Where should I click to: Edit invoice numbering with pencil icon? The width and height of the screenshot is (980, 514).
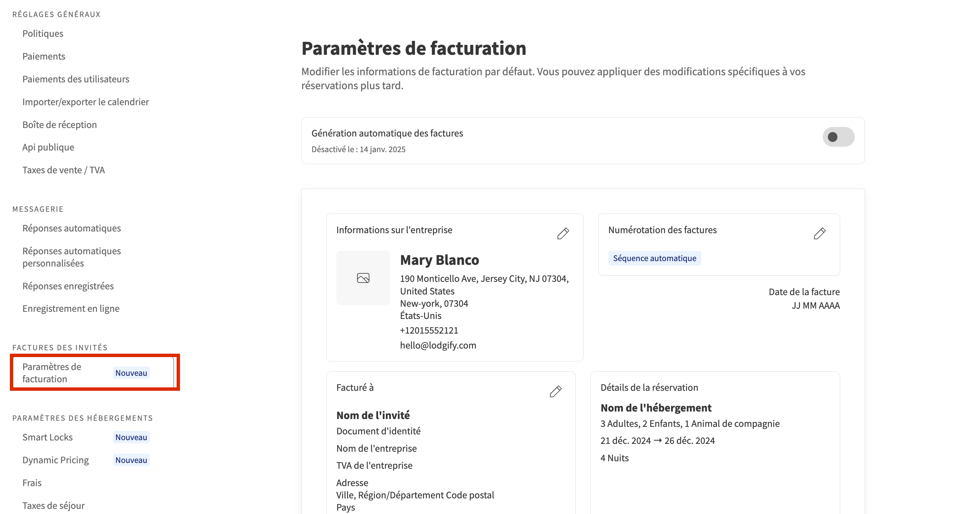819,233
